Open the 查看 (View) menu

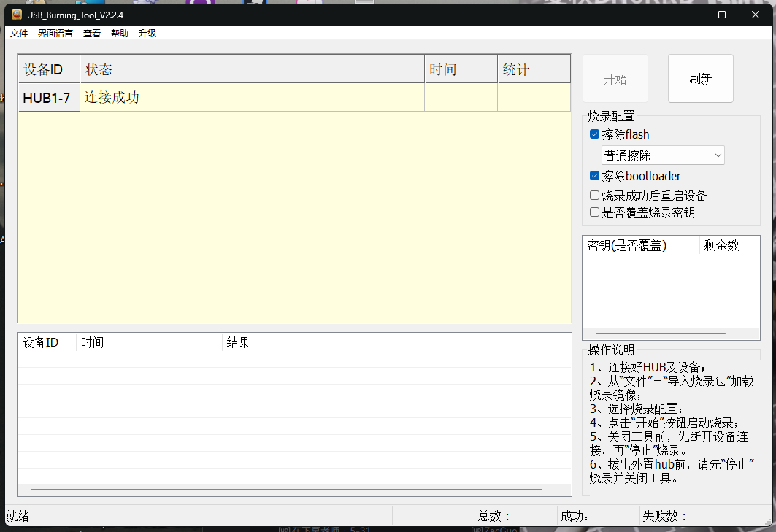pyautogui.click(x=91, y=33)
